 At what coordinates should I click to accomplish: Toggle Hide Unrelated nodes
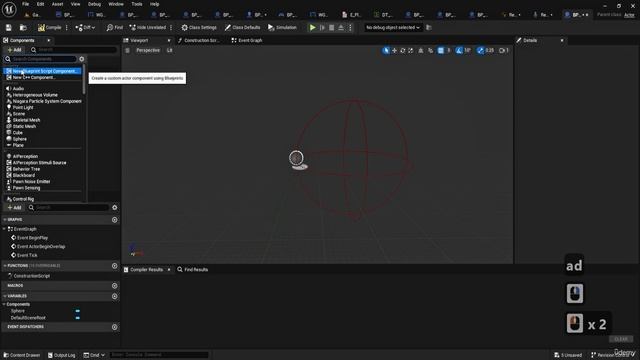[x=148, y=27]
